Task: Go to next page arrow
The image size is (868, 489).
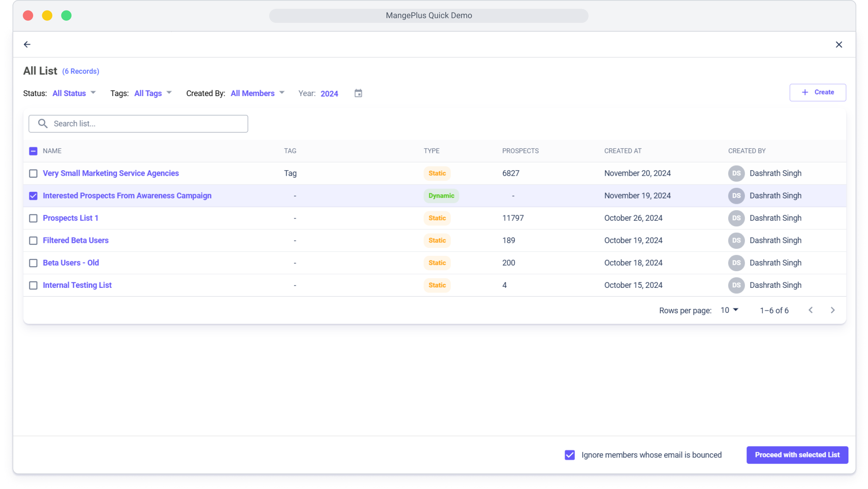Action: pyautogui.click(x=832, y=310)
